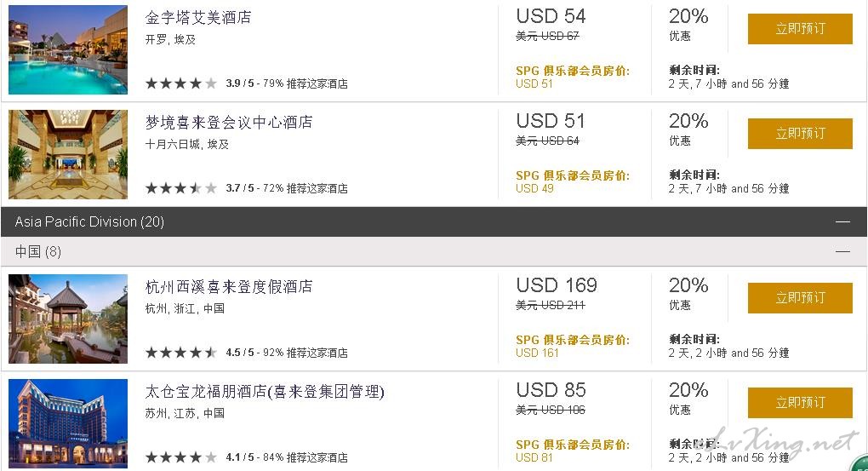Click the 4.5 star rating icons
Viewport: 868px width, 471px height.
[x=181, y=353]
